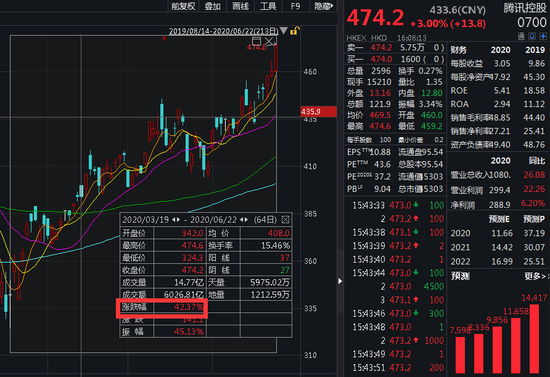Click the list icon on the range-selection box
The width and height of the screenshot is (550, 377).
tap(257, 41)
